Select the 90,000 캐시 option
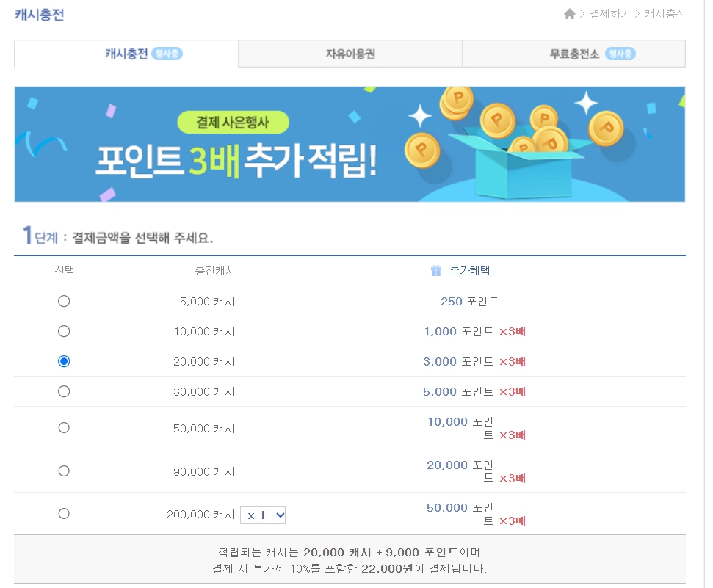The image size is (713, 588). point(64,470)
